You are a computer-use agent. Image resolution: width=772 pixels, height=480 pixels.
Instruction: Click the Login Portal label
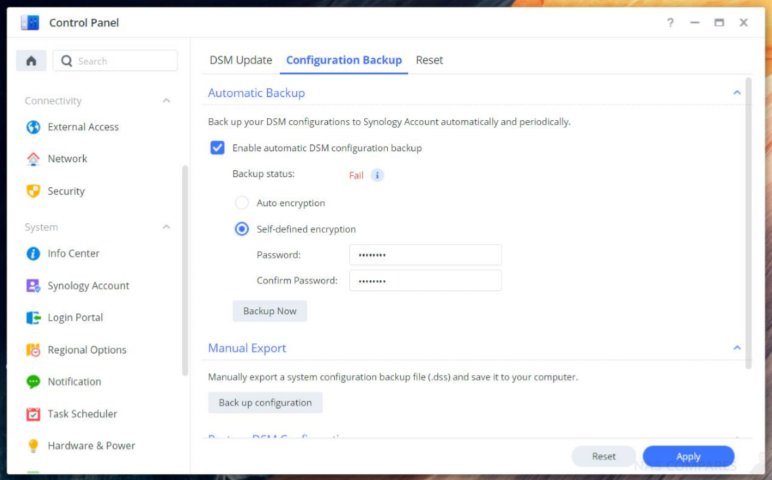(75, 318)
